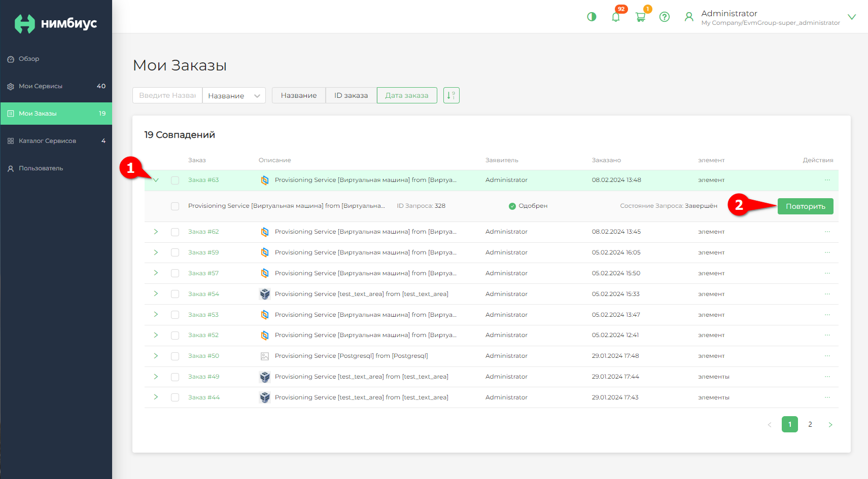This screenshot has height=479, width=868.
Task: Open Заказ #50 link
Action: pos(203,356)
